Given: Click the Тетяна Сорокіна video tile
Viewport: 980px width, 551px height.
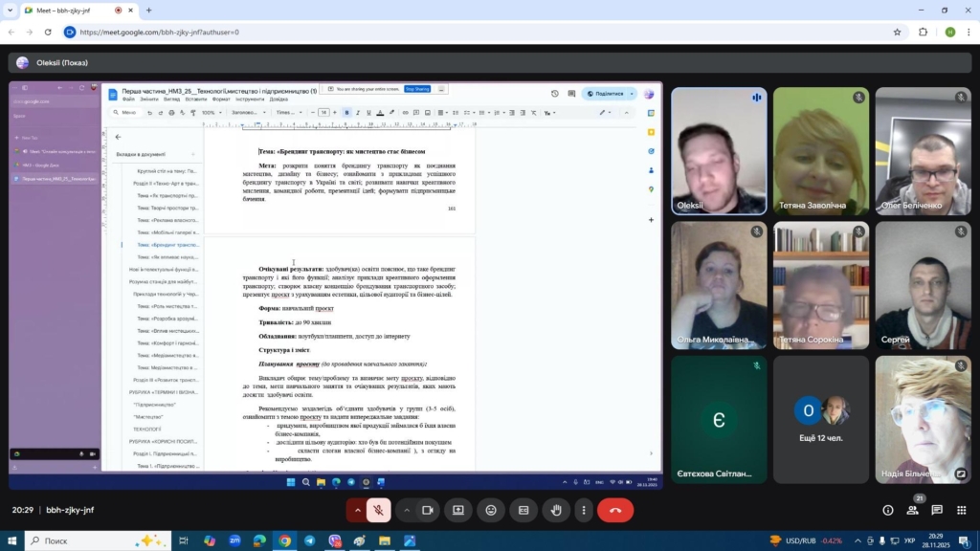Looking at the screenshot, I should tap(821, 284).
